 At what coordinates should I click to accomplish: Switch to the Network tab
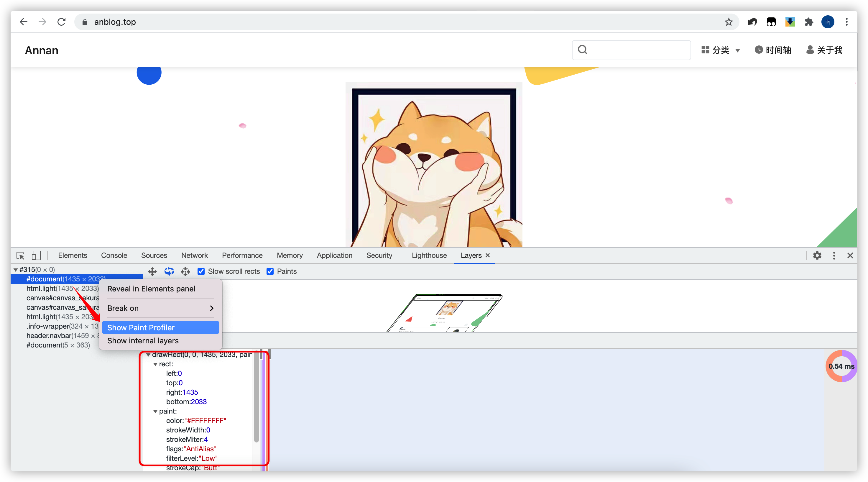coord(194,255)
